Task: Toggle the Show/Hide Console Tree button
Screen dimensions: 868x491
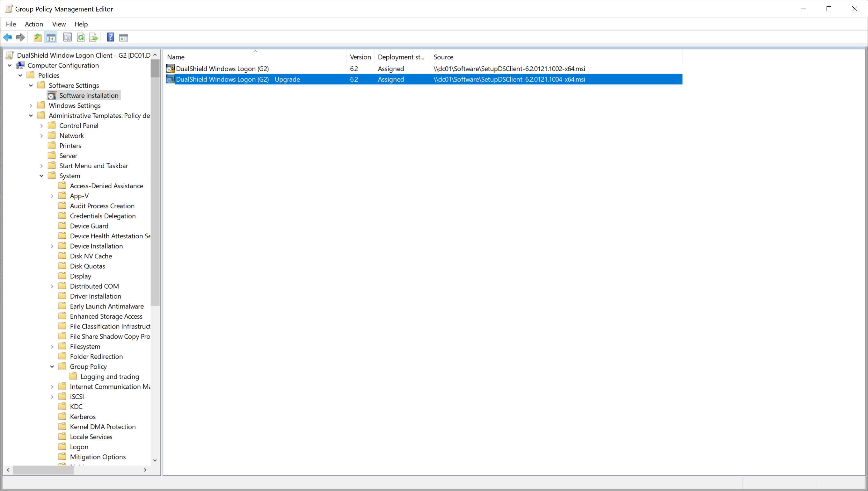Action: [x=51, y=37]
